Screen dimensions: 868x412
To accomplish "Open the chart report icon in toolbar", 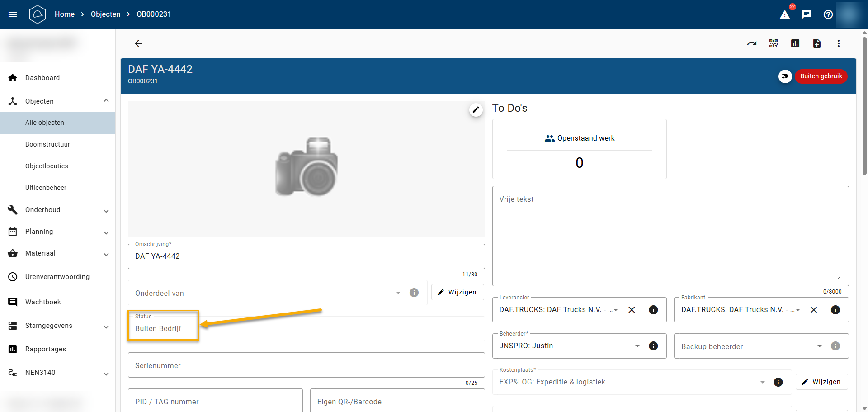I will point(795,43).
